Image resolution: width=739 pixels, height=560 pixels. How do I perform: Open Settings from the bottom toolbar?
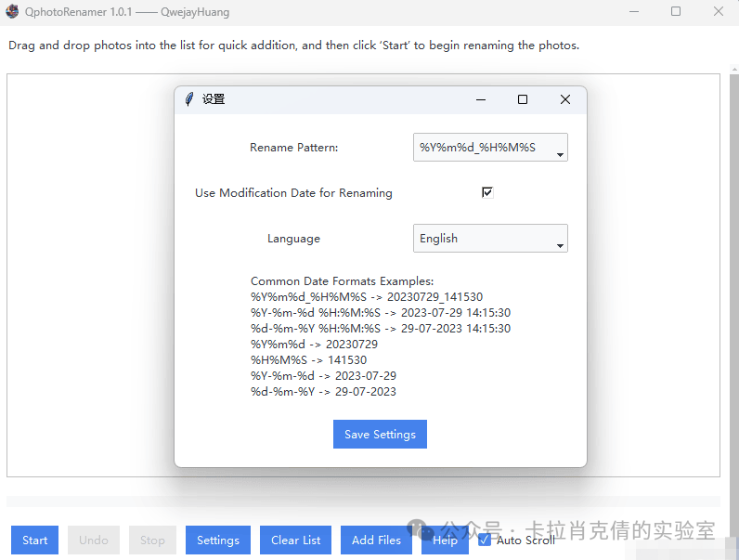[x=218, y=540]
